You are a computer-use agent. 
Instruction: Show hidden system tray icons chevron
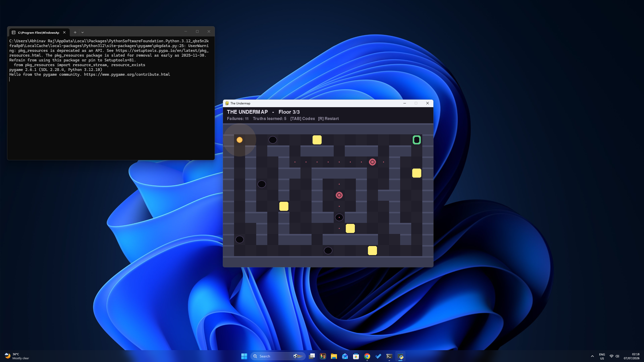click(x=592, y=356)
